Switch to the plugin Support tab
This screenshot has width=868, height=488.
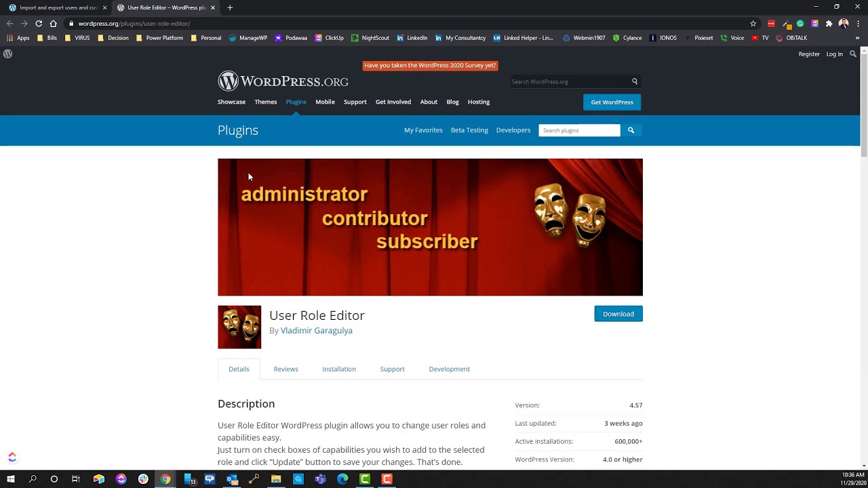coord(392,369)
